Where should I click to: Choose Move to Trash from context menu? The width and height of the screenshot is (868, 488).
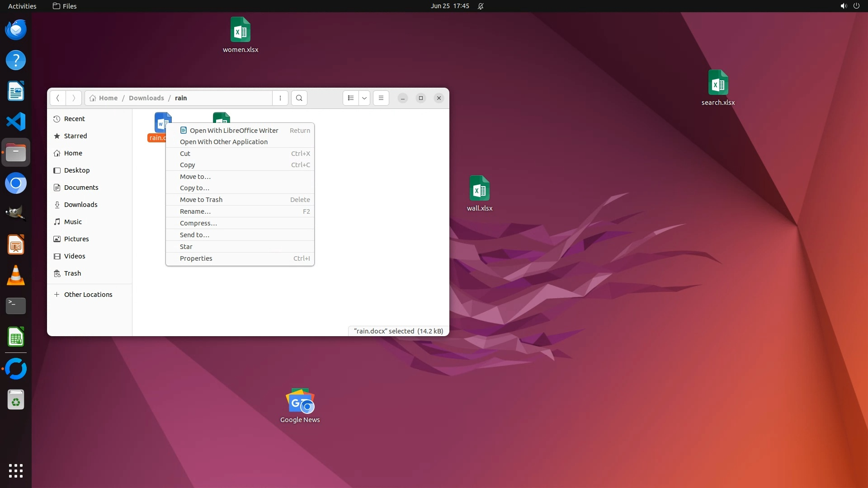click(201, 200)
